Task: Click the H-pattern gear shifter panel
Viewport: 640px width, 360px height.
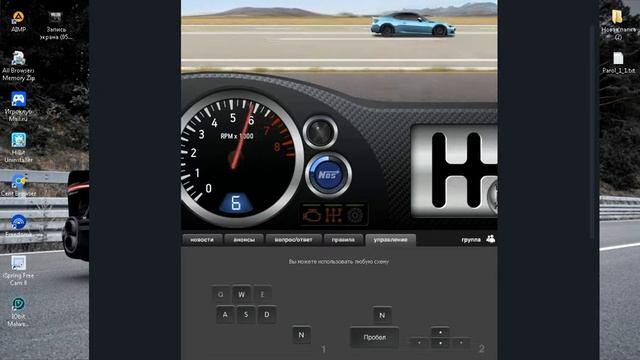Action: click(x=454, y=171)
